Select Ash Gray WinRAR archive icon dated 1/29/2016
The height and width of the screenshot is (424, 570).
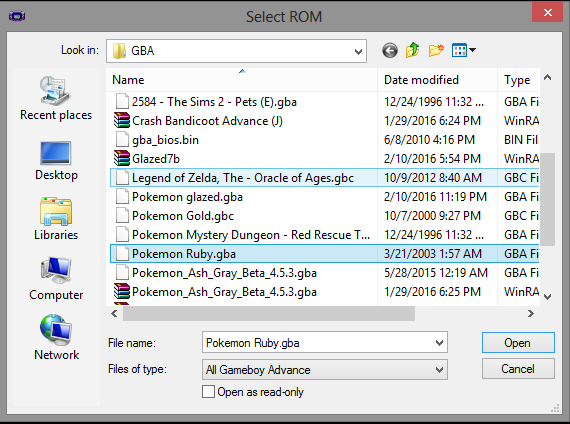point(122,292)
